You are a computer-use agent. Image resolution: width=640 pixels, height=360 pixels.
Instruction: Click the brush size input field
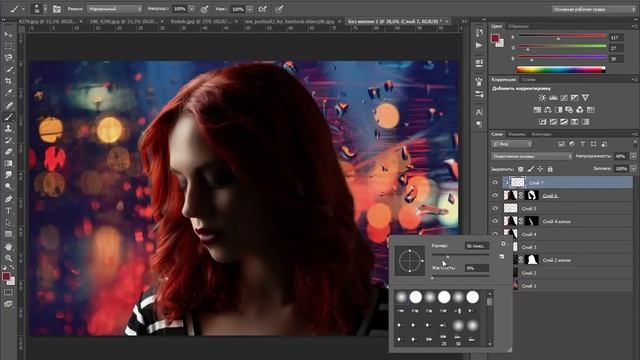tap(477, 246)
